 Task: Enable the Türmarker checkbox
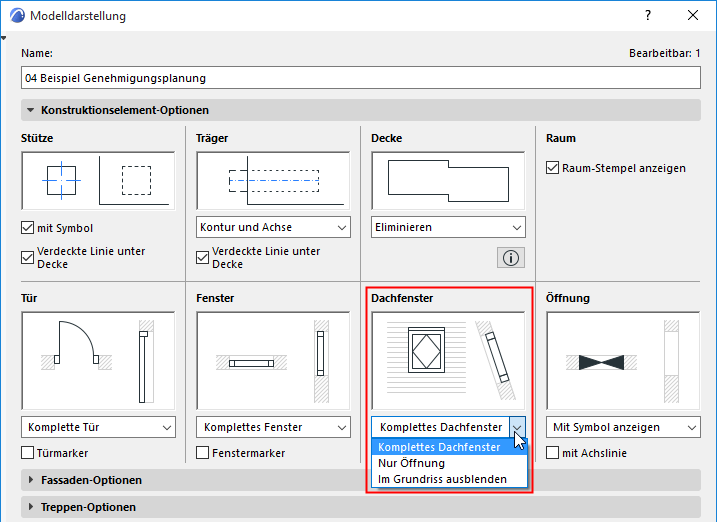pos(28,453)
